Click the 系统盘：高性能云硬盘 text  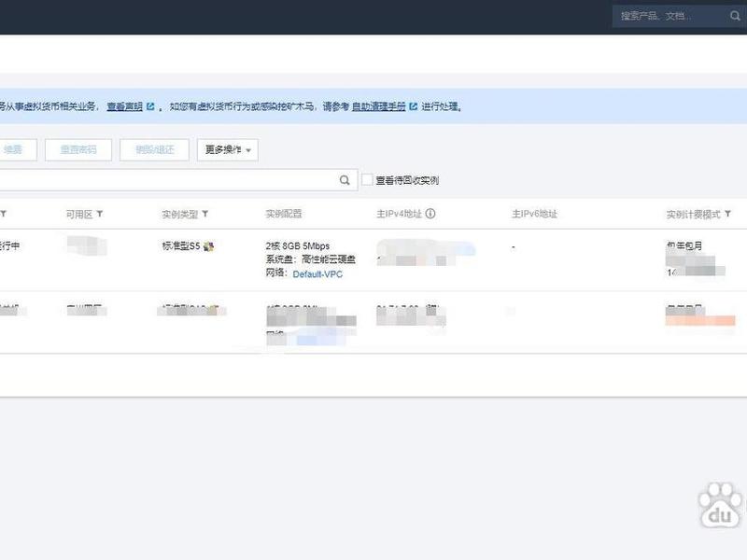click(311, 259)
